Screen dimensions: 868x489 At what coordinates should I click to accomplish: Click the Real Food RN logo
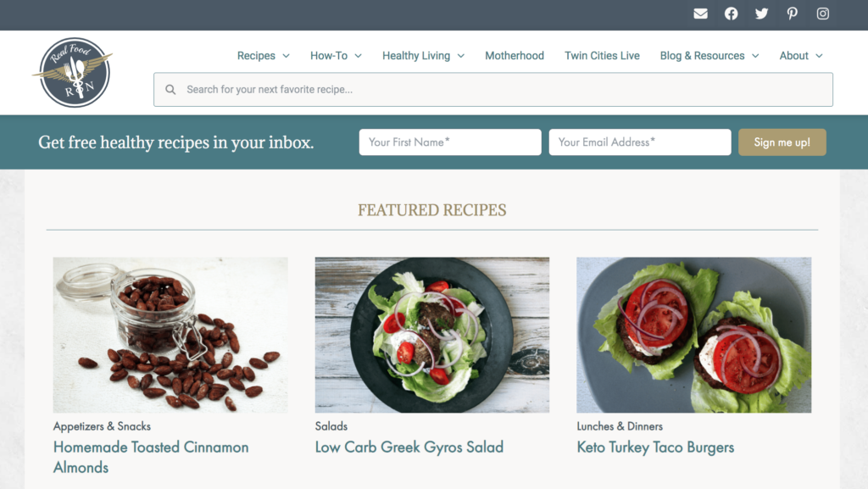[x=73, y=73]
